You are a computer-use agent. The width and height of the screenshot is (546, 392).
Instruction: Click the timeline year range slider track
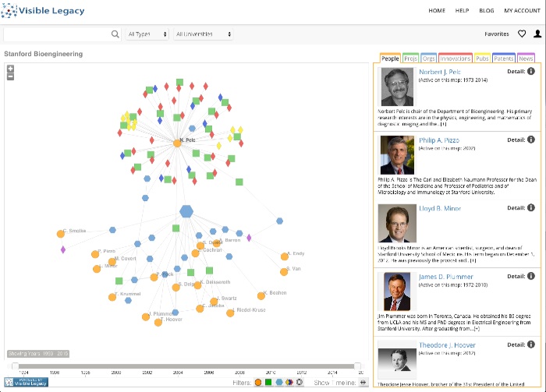pos(187,366)
